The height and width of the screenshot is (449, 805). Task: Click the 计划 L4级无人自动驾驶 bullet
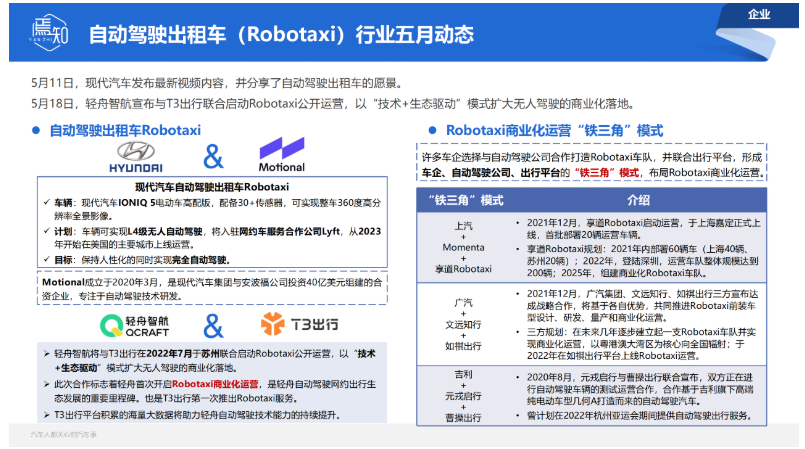click(212, 238)
